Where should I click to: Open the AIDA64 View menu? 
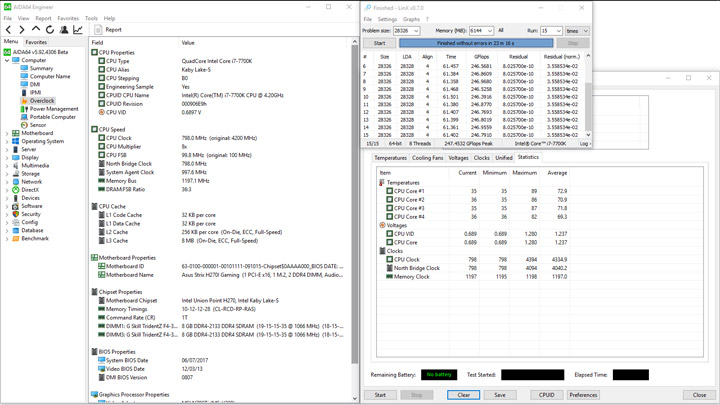click(x=23, y=18)
